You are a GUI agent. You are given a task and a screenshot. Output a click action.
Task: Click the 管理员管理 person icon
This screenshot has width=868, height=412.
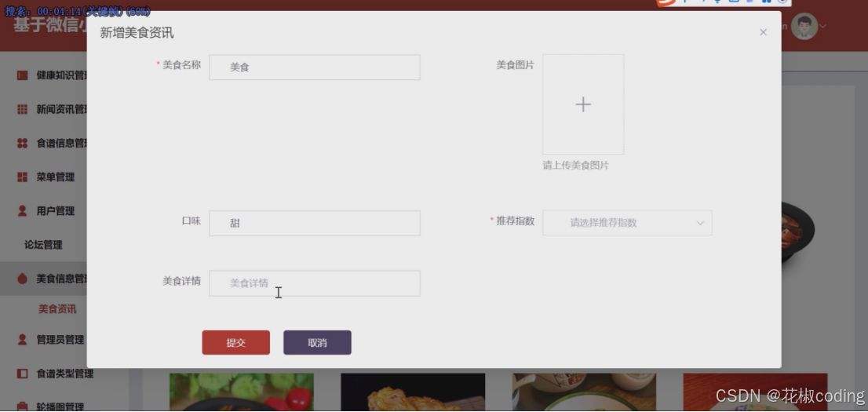click(x=22, y=340)
